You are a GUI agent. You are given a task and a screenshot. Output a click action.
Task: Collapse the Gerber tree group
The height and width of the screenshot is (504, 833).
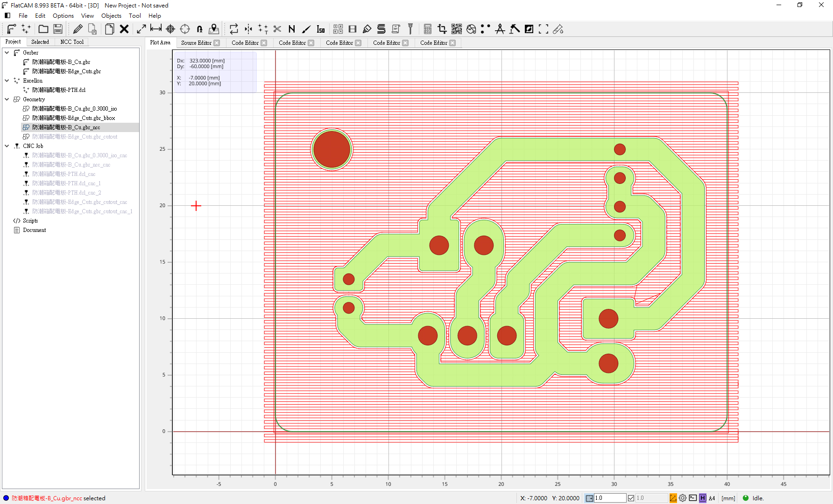click(7, 53)
